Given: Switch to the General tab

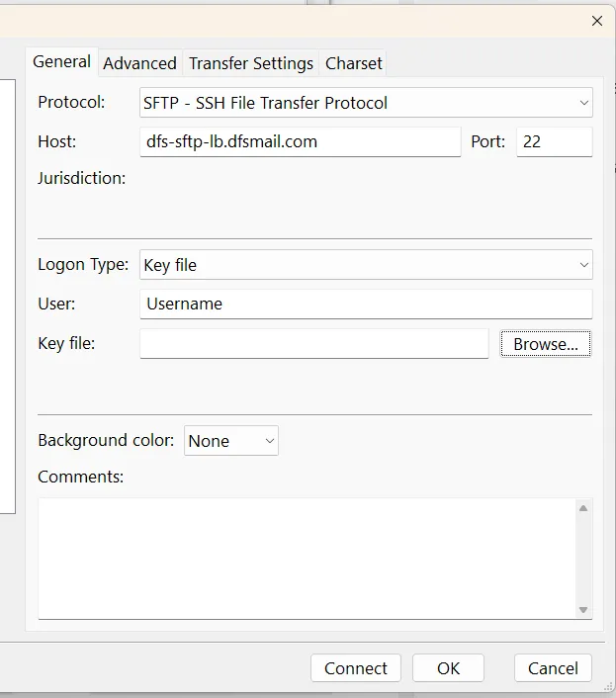Looking at the screenshot, I should click(61, 62).
